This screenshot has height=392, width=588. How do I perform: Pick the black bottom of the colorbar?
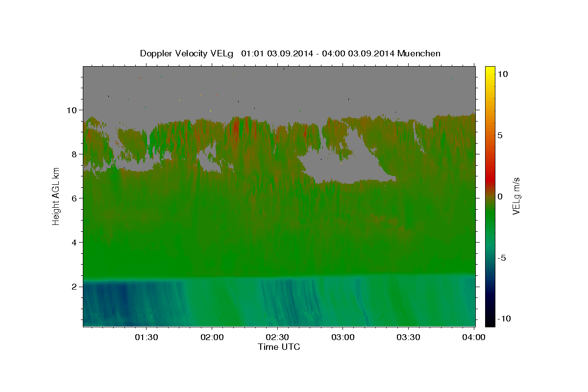tap(490, 321)
